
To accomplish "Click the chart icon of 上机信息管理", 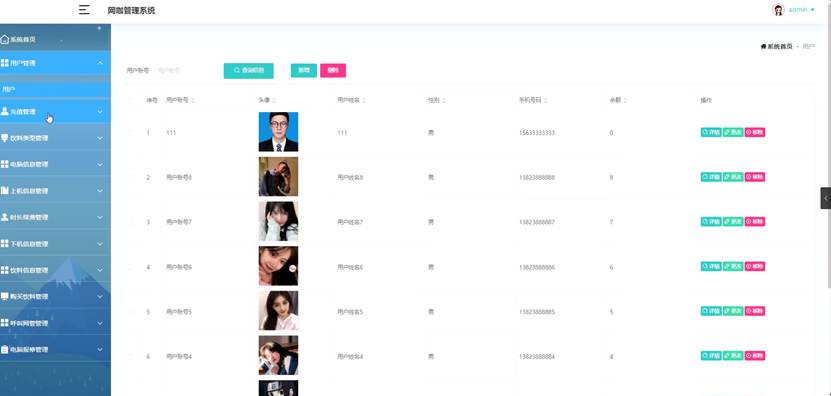I will (5, 191).
